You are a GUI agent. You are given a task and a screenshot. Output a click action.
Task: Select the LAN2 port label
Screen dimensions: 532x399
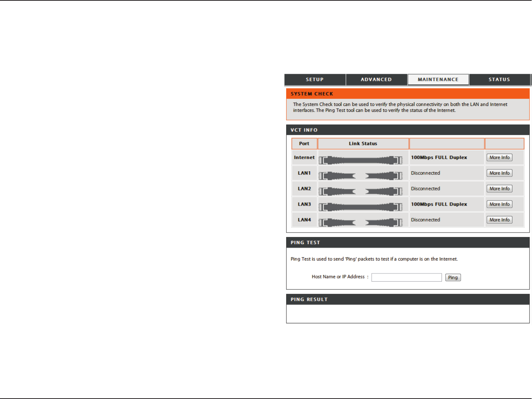304,189
